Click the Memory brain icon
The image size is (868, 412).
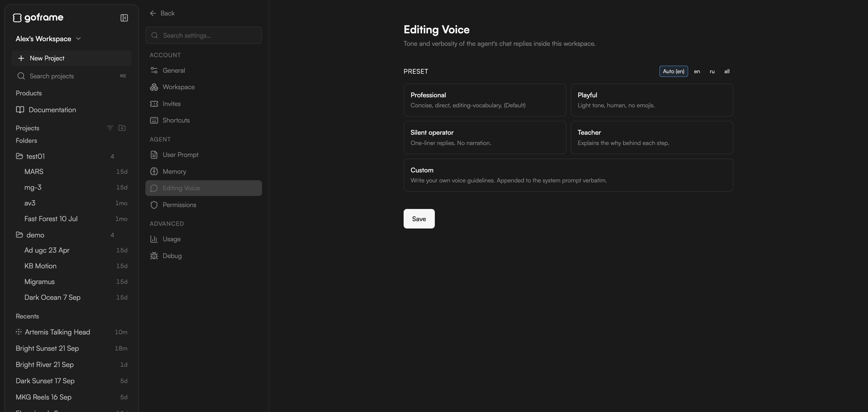(x=154, y=171)
